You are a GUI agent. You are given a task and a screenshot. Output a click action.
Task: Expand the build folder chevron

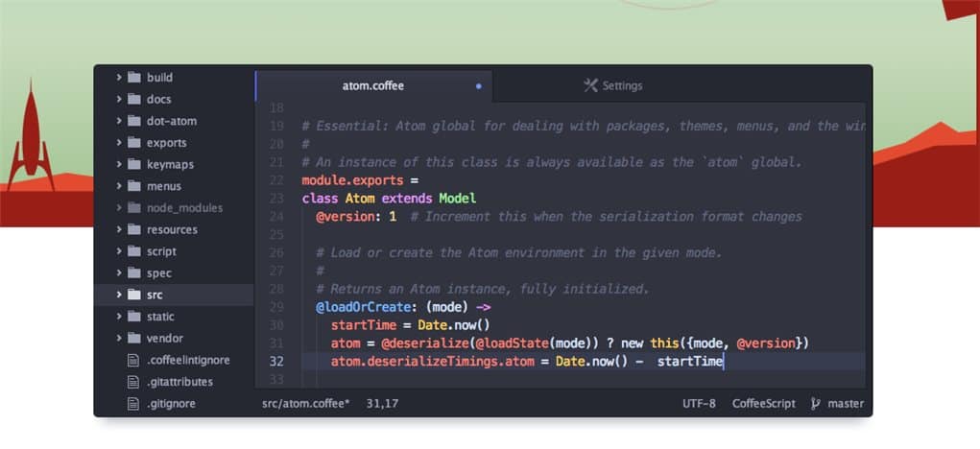[118, 78]
